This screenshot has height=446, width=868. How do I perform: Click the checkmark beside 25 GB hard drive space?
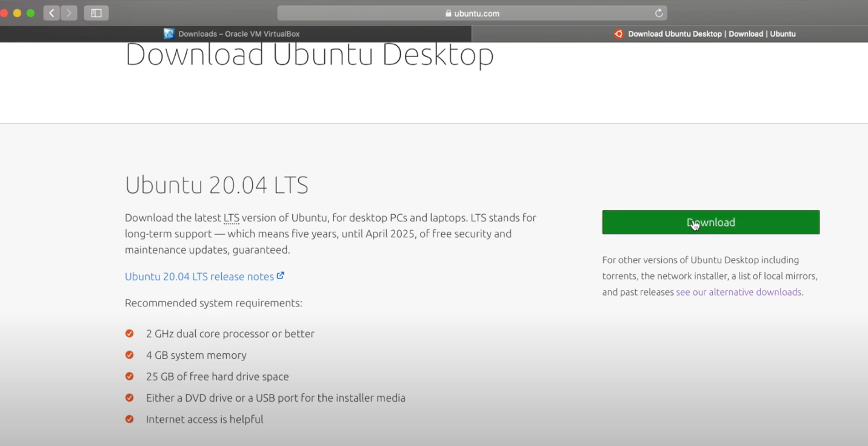point(129,376)
